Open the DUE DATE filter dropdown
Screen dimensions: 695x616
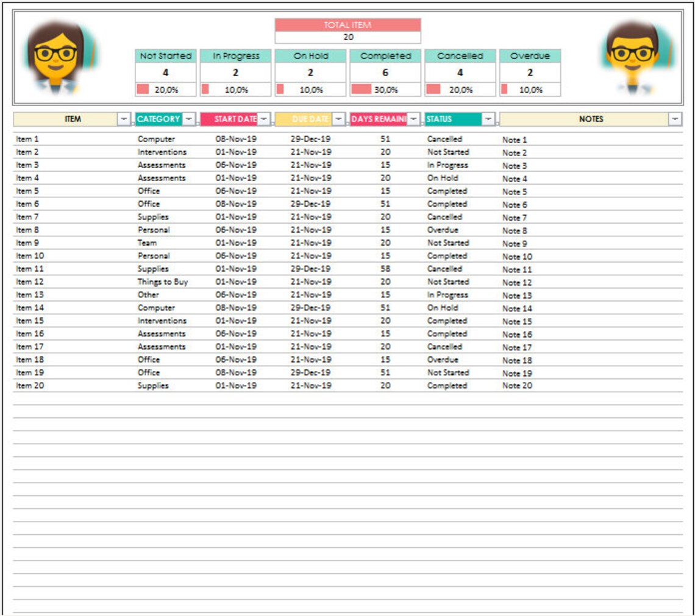[337, 119]
